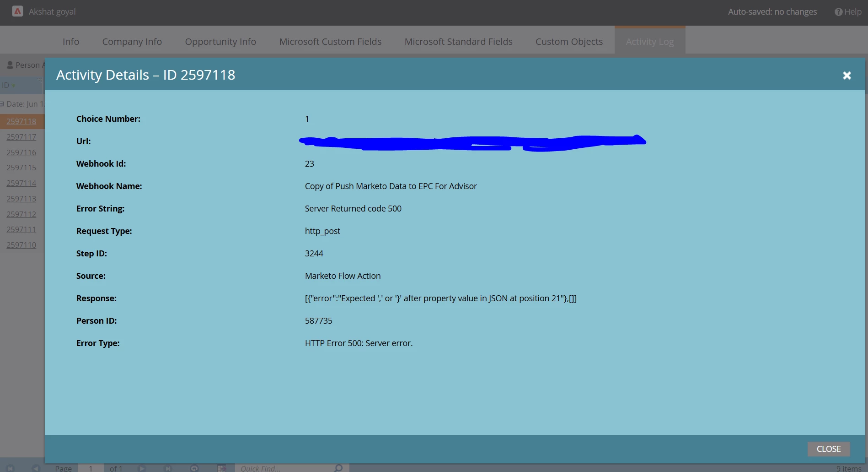Open the Custom Objects tab
The height and width of the screenshot is (472, 868).
569,42
